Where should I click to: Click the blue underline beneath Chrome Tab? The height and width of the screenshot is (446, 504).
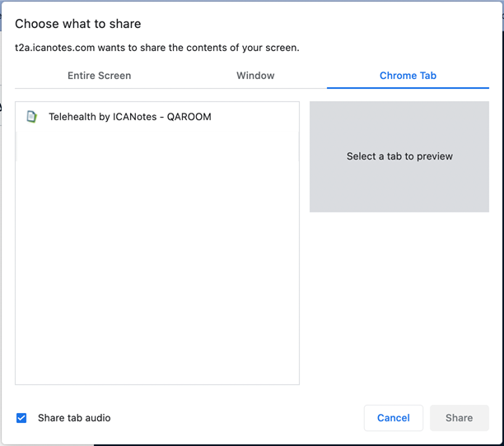408,87
